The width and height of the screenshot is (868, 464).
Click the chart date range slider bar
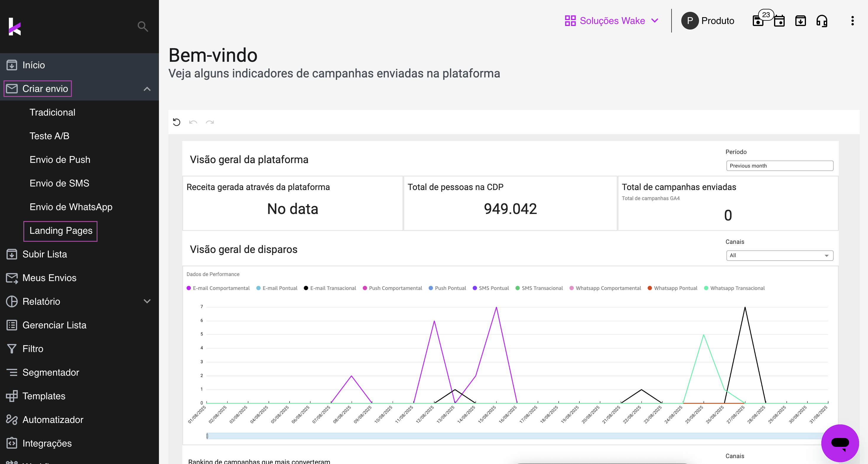point(516,436)
